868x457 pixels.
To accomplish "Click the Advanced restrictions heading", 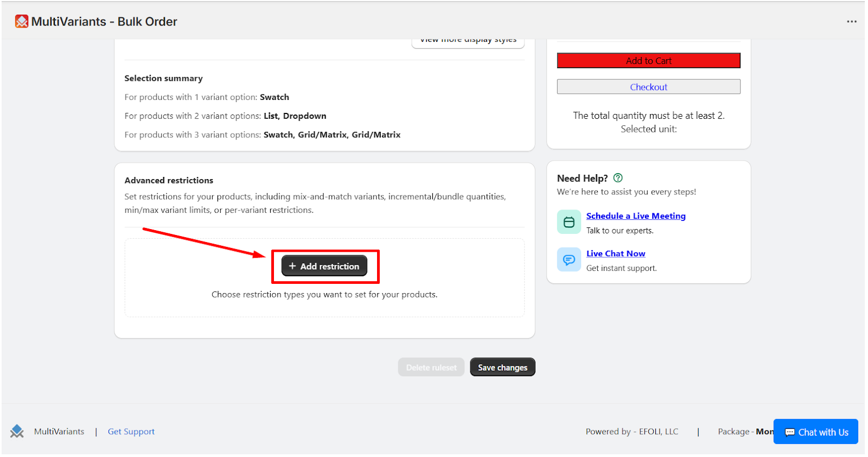I will [169, 180].
